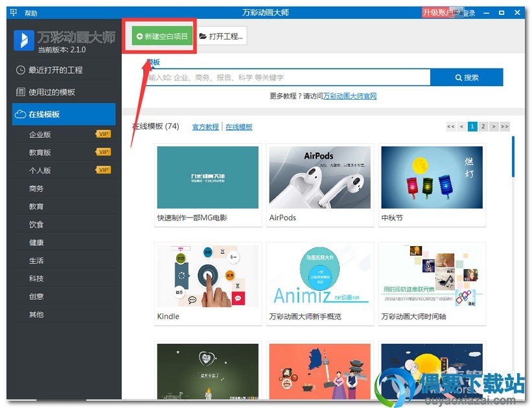Open 使用过的模板 in sidebar

pyautogui.click(x=64, y=92)
